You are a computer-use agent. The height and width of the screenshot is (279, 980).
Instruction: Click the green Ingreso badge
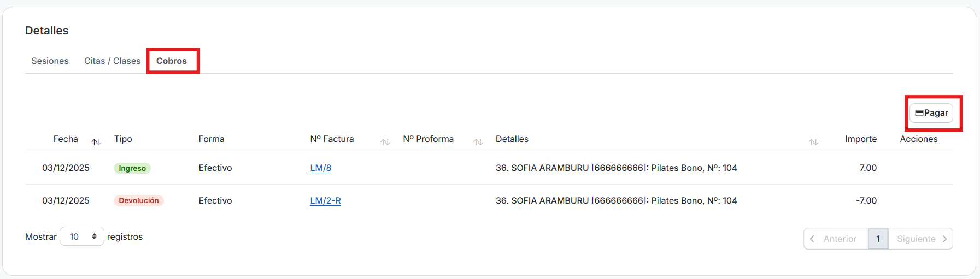132,168
